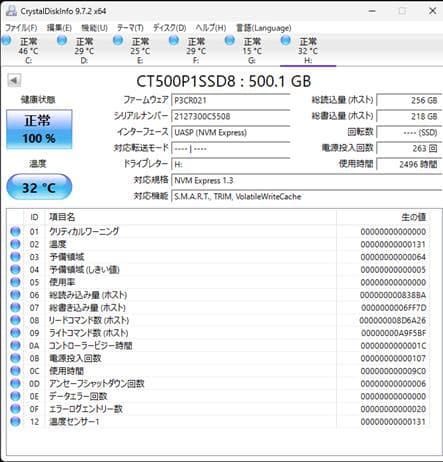
Task: Select the クリティカルワーニング attribute name
Action: pos(84,231)
